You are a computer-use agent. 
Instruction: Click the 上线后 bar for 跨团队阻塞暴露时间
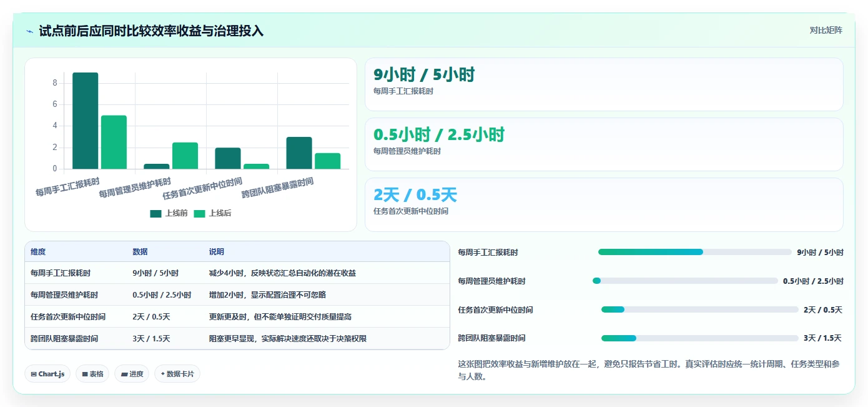coord(328,161)
